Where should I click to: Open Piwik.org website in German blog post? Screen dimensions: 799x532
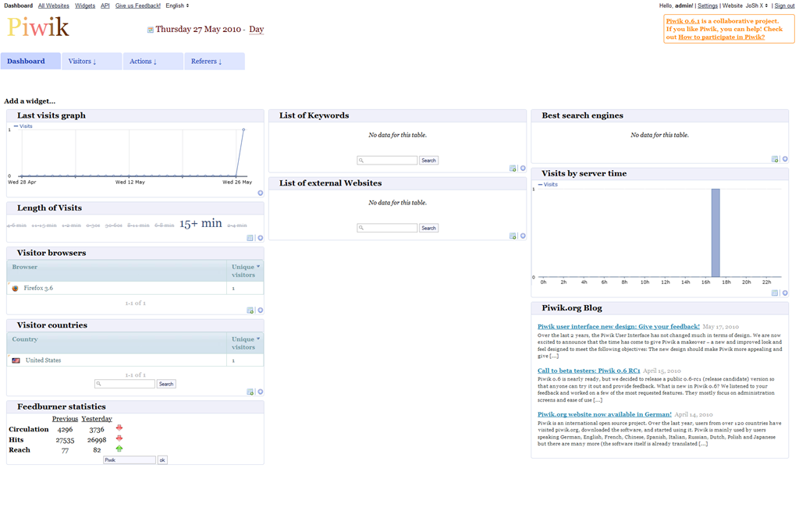click(605, 414)
